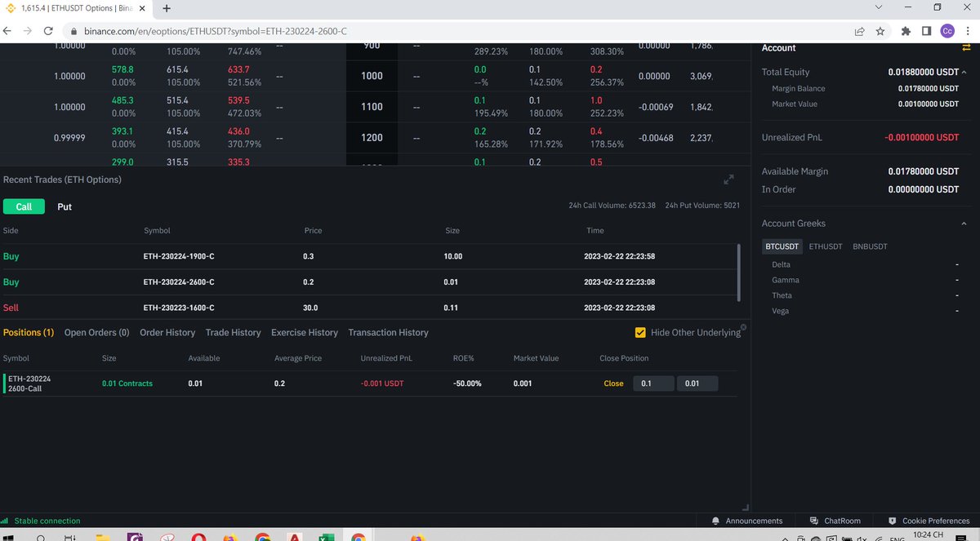Click the ETH-230224-1900-C trade symbol
Screen dimensions: 980x541
point(179,256)
